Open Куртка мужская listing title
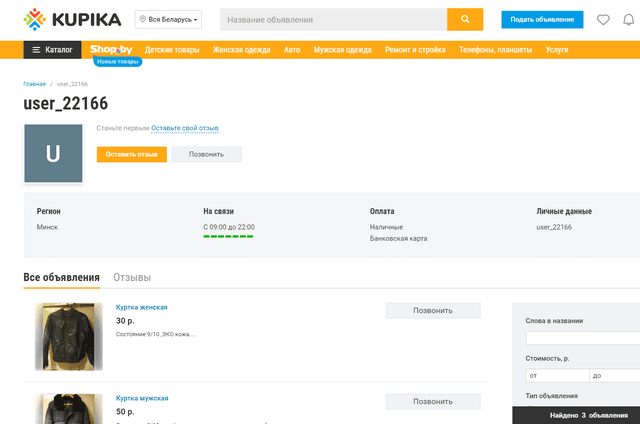Screen dimensions: 640x424 [x=142, y=398]
